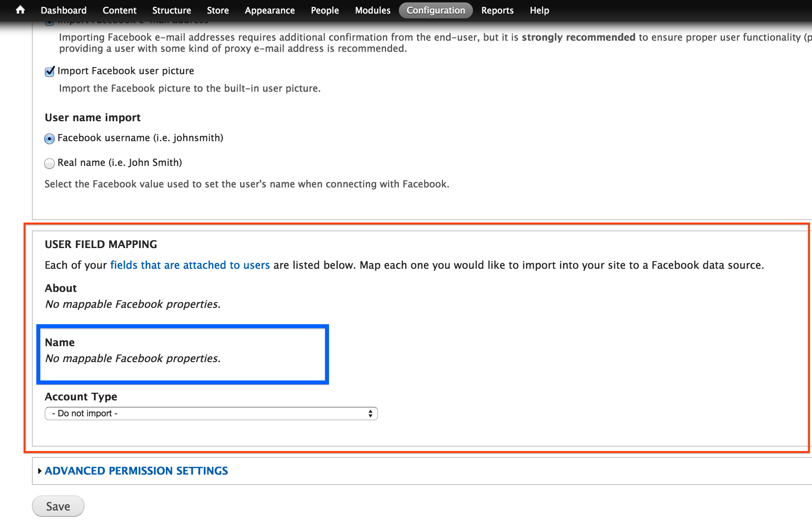Go to the Appearance section
The image size is (812, 530).
click(x=270, y=10)
